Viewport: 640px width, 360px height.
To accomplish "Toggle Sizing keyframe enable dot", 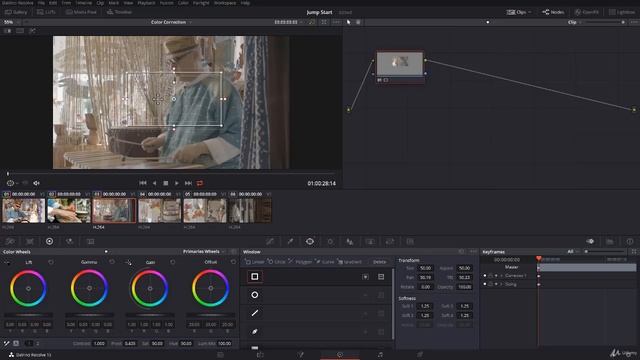I will tap(485, 284).
